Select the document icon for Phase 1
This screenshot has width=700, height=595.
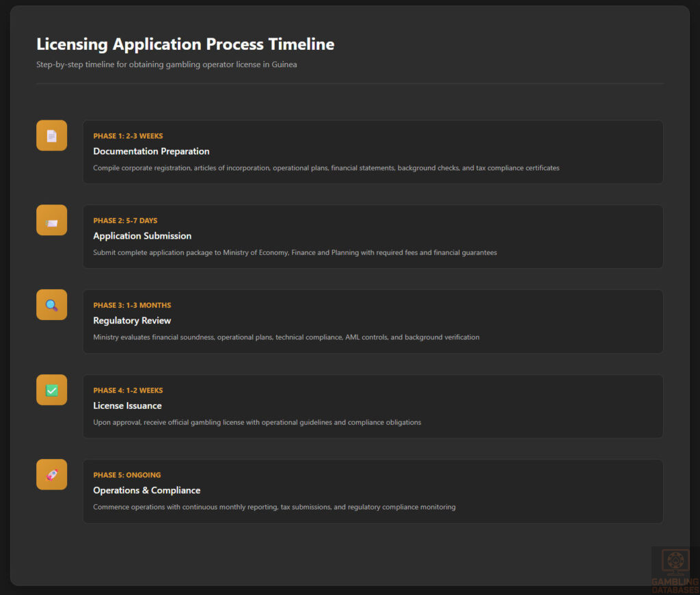click(51, 135)
